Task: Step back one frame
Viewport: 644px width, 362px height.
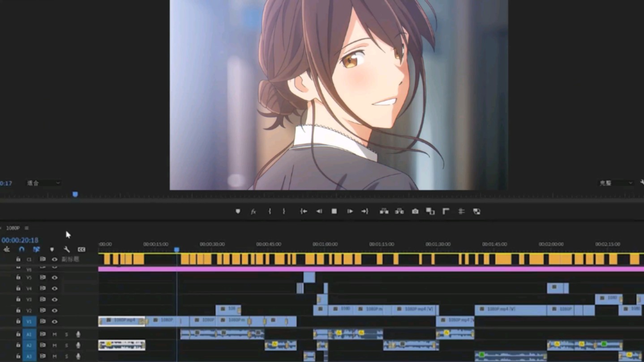Action: [x=319, y=211]
